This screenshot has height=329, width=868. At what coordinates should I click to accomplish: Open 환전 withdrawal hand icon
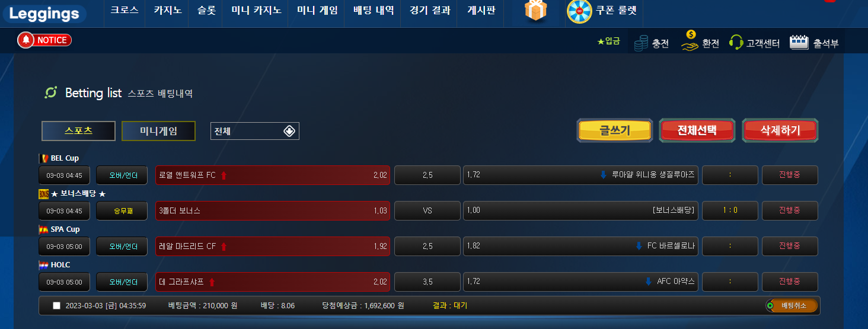tap(690, 41)
